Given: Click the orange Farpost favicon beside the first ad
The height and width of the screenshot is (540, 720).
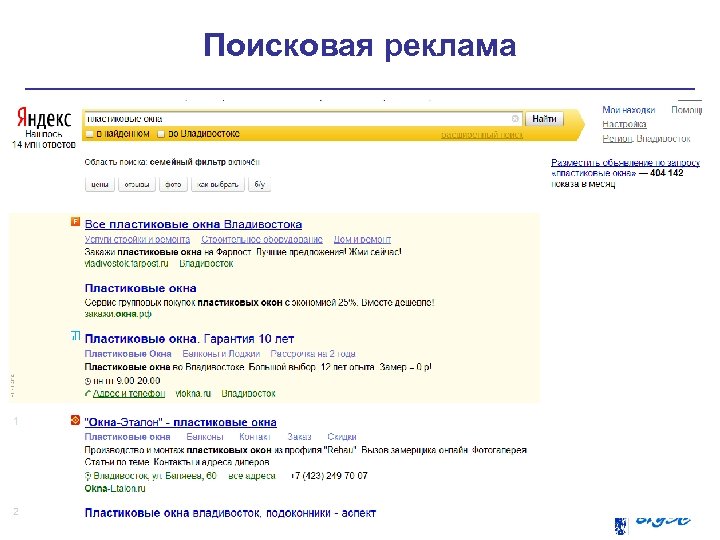Looking at the screenshot, I should [x=75, y=222].
